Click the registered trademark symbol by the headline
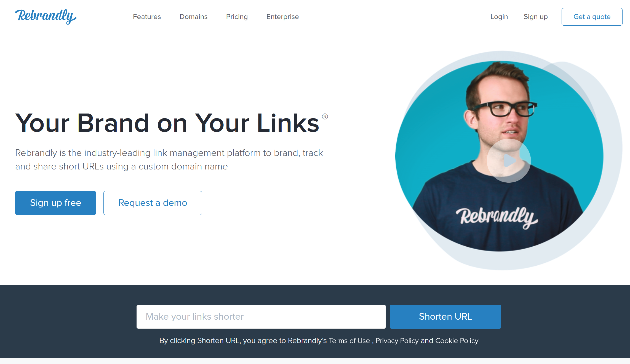 click(x=325, y=117)
